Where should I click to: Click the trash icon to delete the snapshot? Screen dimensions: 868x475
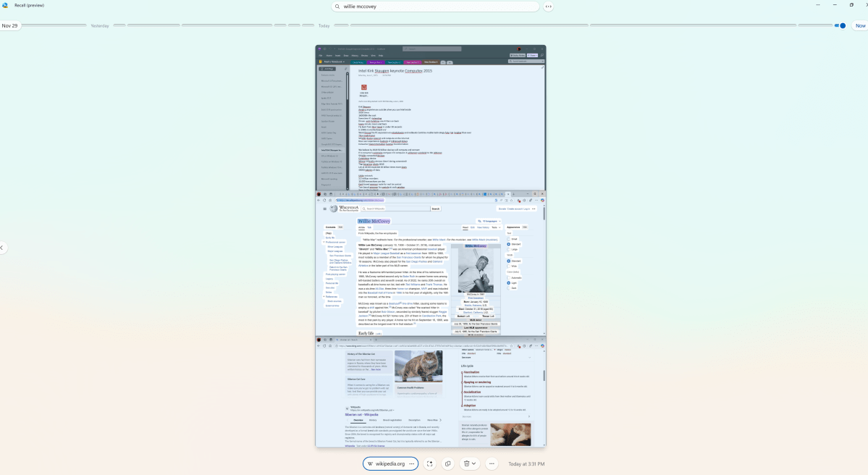pyautogui.click(x=466, y=463)
